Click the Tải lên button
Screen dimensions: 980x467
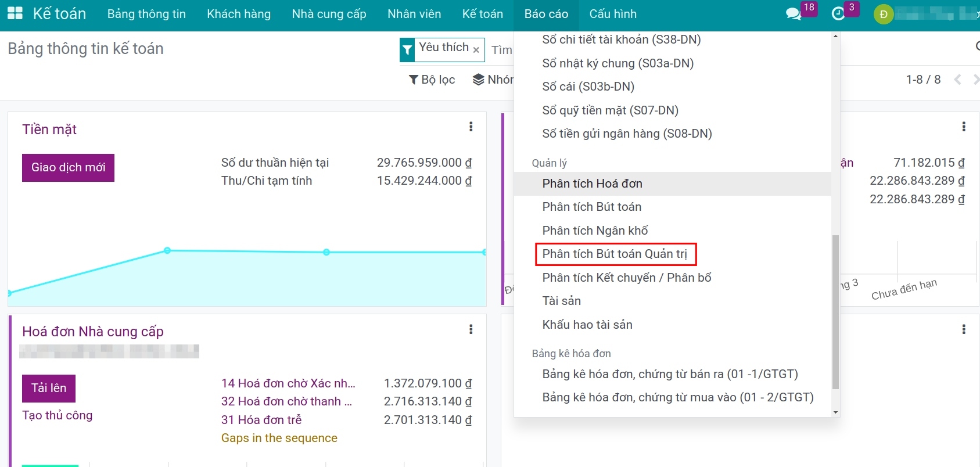[49, 389]
